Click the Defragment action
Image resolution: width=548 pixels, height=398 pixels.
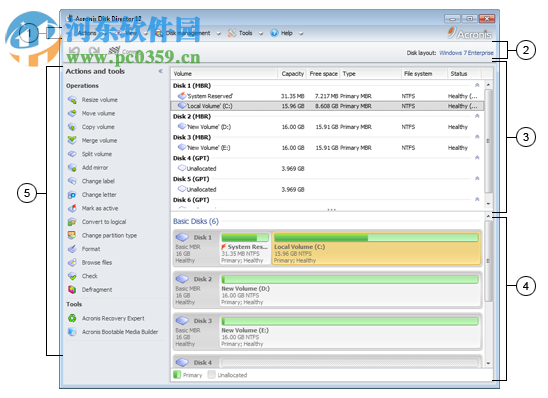[x=97, y=290]
